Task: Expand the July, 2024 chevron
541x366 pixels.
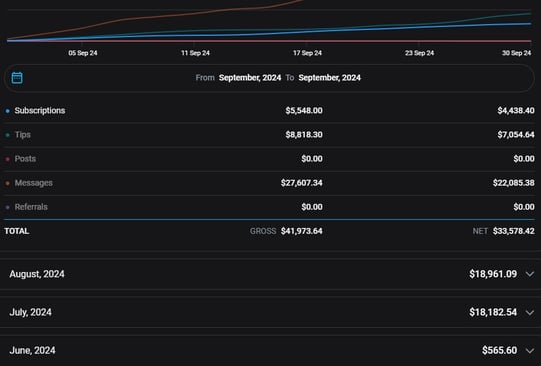Action: (x=530, y=313)
